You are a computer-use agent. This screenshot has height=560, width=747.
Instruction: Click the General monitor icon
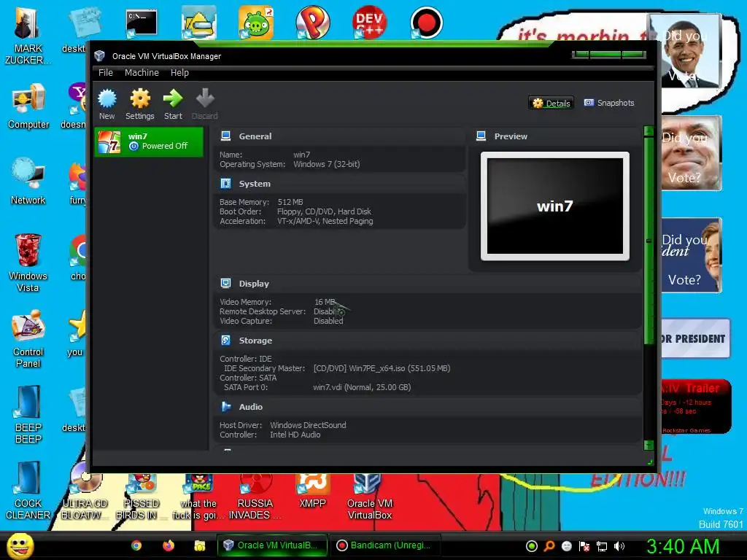pyautogui.click(x=226, y=136)
